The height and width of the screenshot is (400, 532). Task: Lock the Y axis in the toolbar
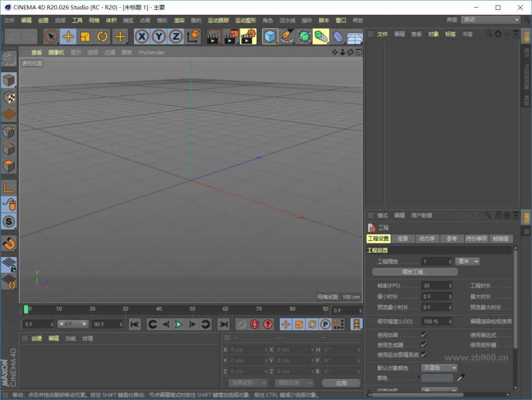pos(158,36)
